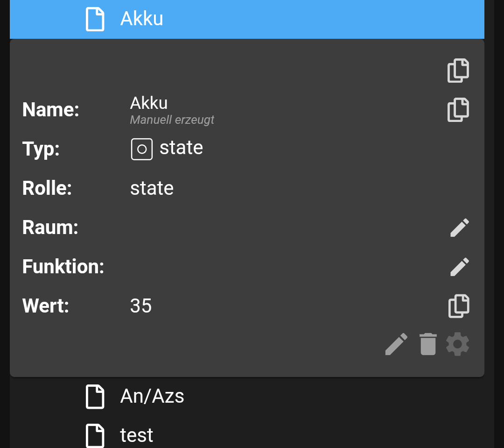Click the Typ value text state
This screenshot has height=448, width=504.
[x=181, y=148]
